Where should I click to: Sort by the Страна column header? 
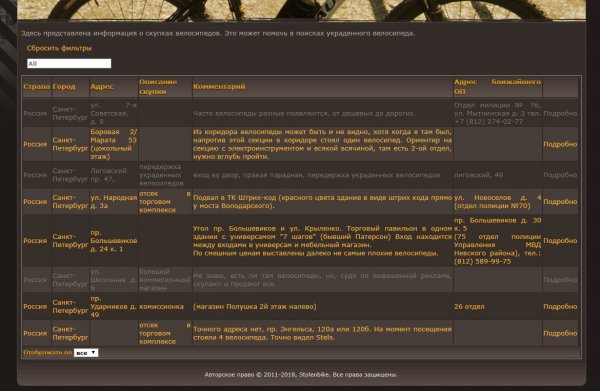(36, 86)
